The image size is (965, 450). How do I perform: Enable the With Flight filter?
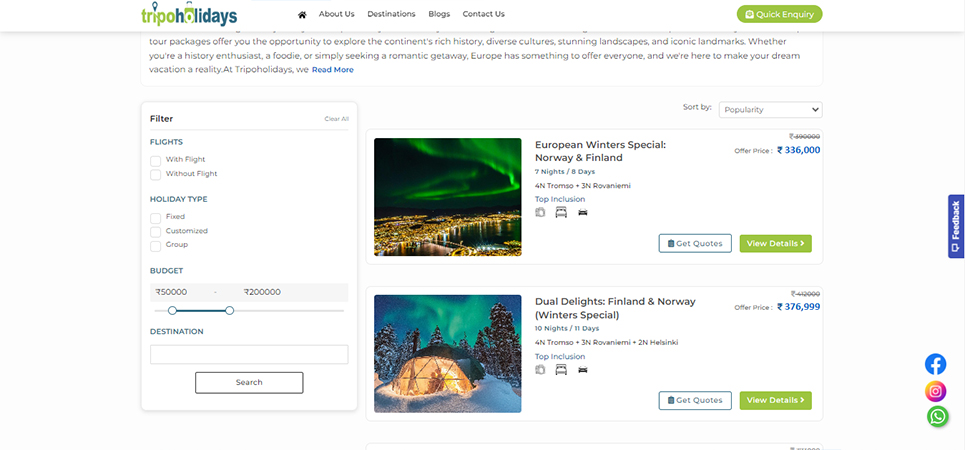(156, 160)
